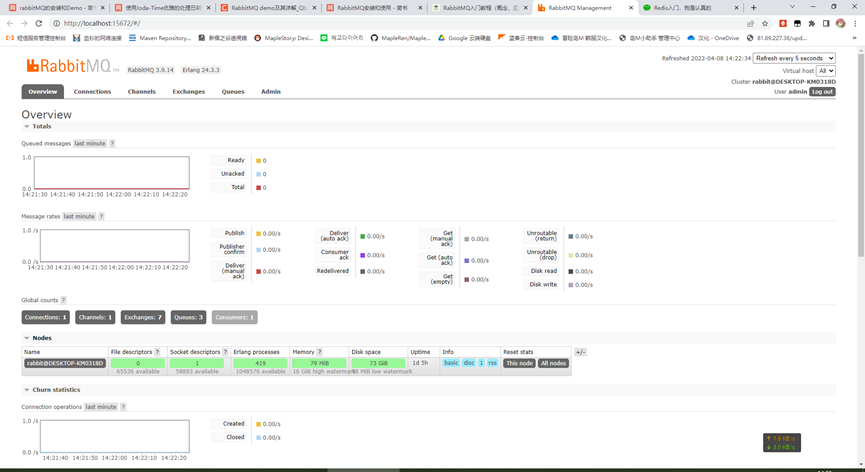Go back in the browser
Screen dimensions: 865x472
(9, 23)
